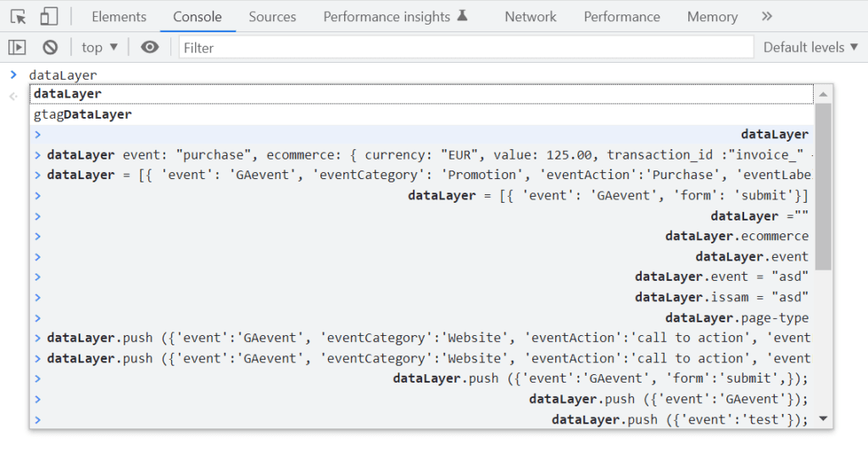
Task: Toggle the device toolbar icon
Action: 48,17
